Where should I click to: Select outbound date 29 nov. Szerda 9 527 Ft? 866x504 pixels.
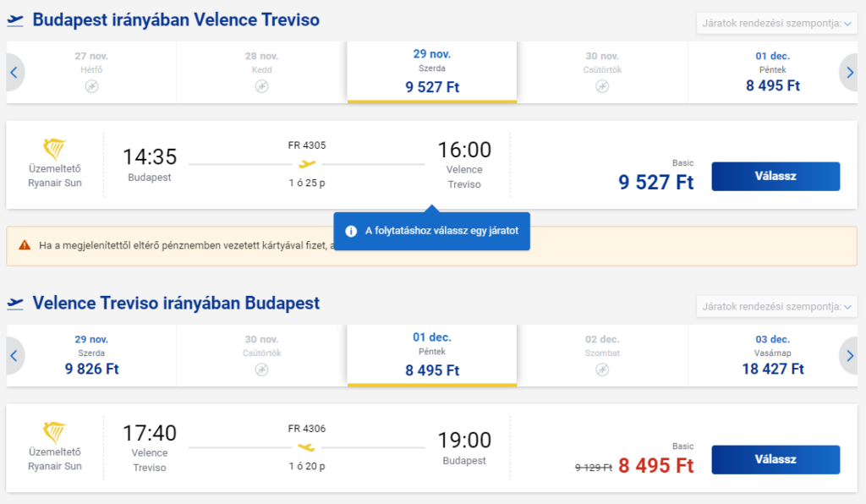[x=432, y=73]
